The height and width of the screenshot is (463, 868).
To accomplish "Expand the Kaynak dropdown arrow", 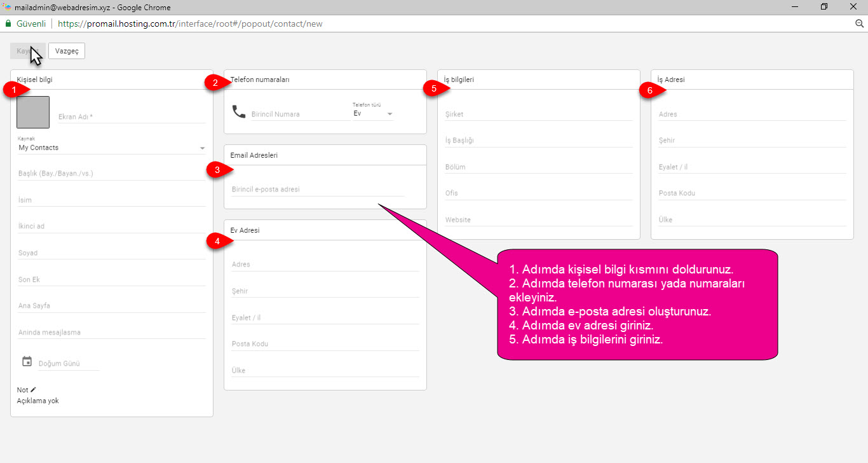I will coord(202,148).
